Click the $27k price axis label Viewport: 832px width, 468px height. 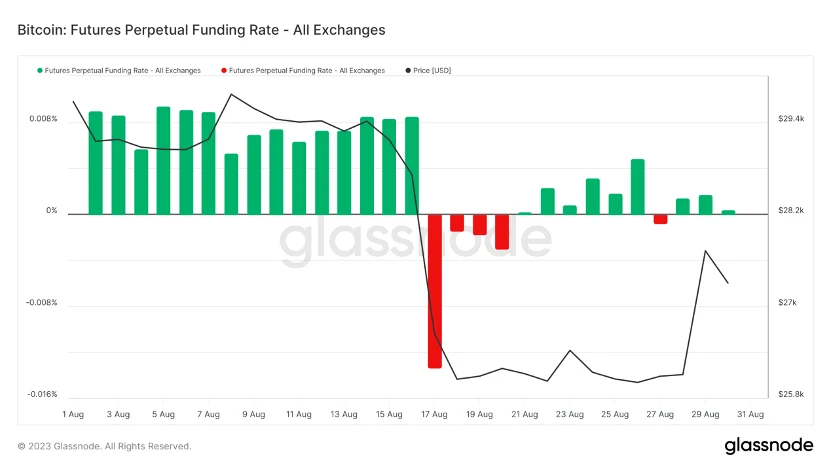click(787, 302)
